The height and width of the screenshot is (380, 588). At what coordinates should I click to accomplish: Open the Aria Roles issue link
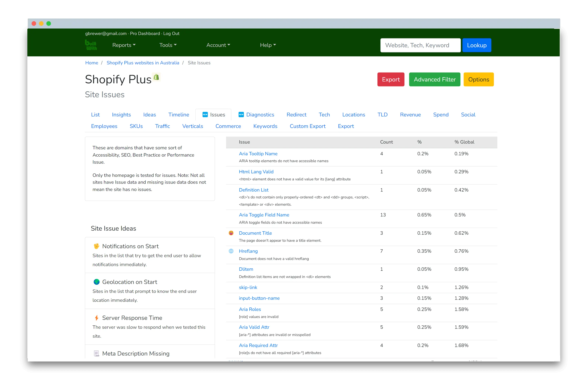coord(250,309)
